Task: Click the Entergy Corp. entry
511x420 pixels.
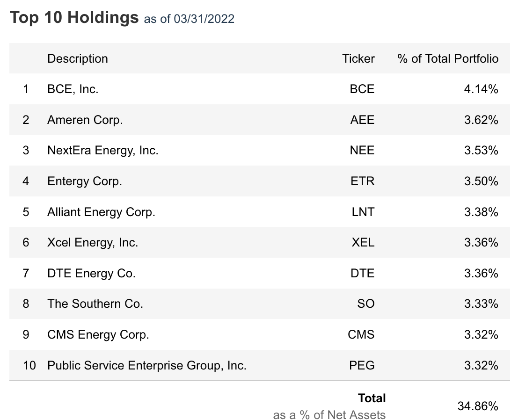Action: pyautogui.click(x=85, y=181)
